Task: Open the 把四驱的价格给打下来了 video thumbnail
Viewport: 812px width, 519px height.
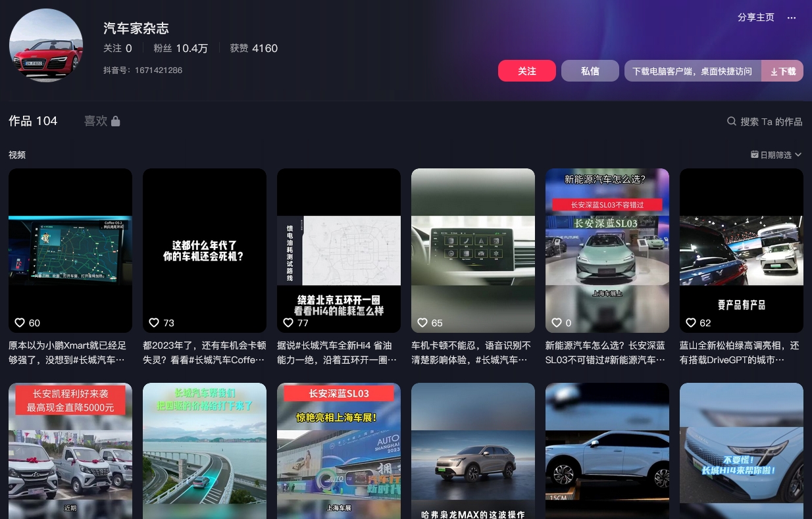Action: tap(205, 451)
